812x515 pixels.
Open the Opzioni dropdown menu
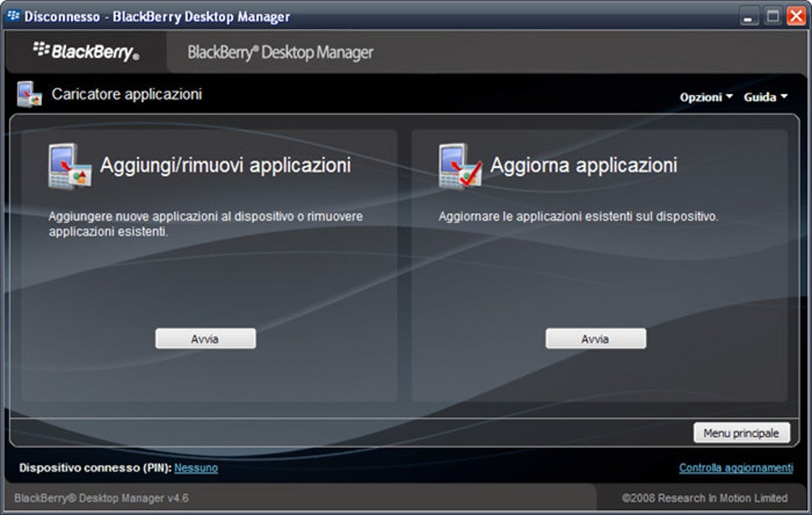[x=706, y=97]
